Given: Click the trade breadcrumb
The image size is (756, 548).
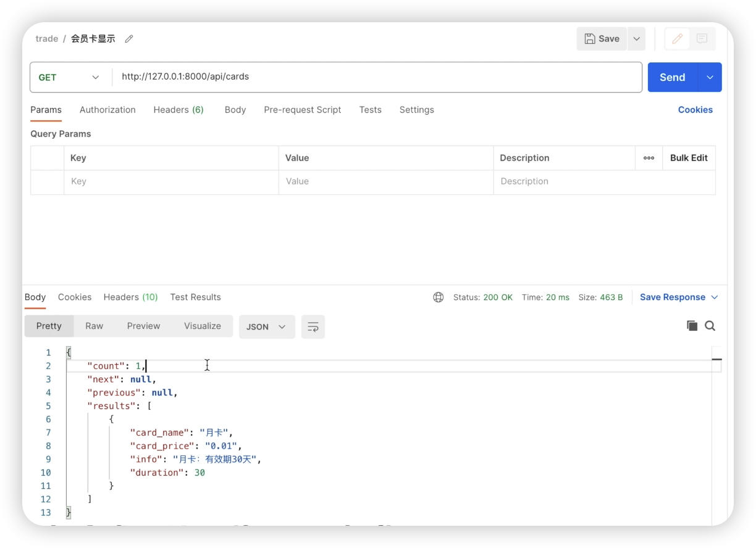Looking at the screenshot, I should pos(46,39).
